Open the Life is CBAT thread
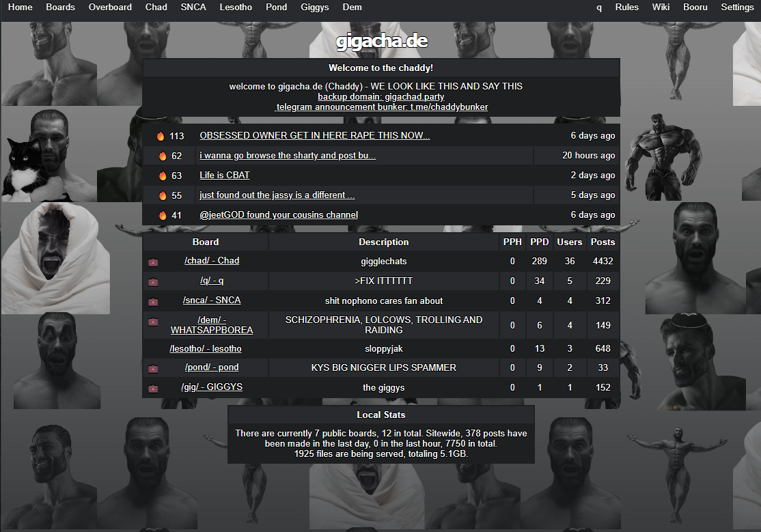This screenshot has height=532, width=761. [x=224, y=176]
